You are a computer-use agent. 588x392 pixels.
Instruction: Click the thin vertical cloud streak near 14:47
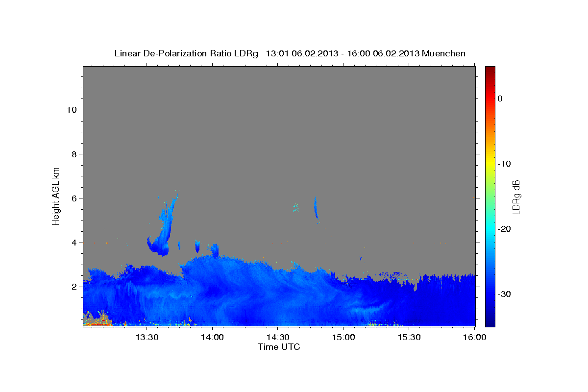(x=316, y=208)
